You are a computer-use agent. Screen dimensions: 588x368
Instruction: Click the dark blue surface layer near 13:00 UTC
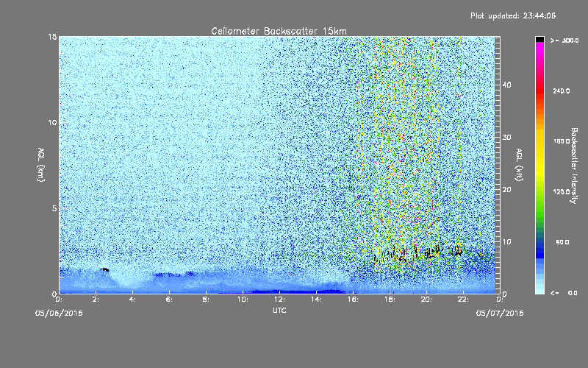pos(298,291)
